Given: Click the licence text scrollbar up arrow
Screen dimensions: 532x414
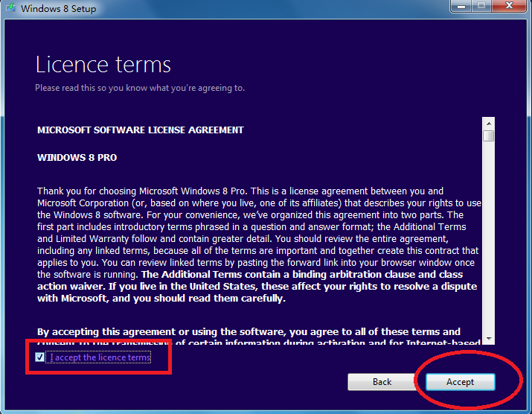Looking at the screenshot, I should pyautogui.click(x=489, y=124).
